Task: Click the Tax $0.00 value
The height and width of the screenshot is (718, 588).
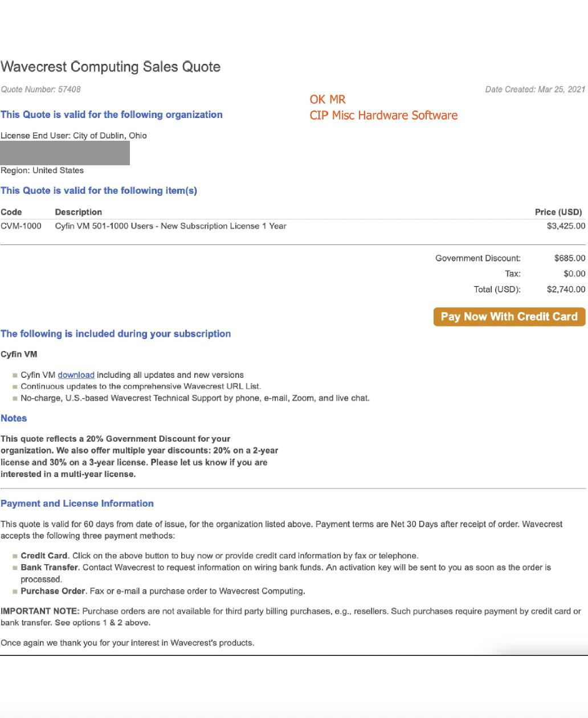Action: click(x=574, y=274)
